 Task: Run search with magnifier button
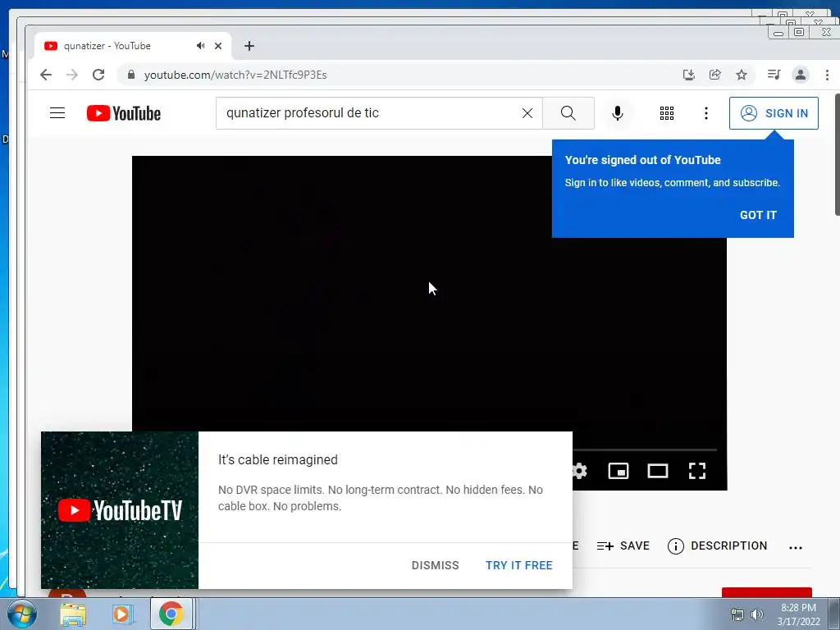click(x=568, y=113)
